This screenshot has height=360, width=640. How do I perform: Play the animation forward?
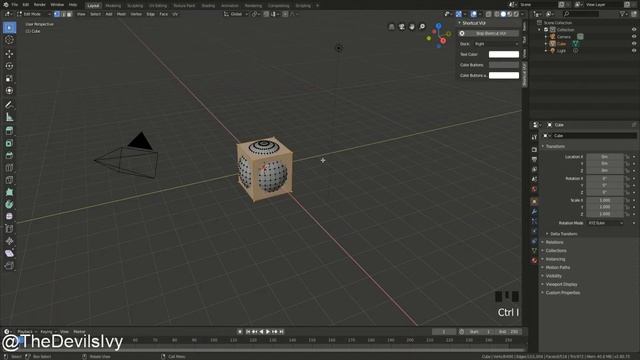click(x=268, y=332)
